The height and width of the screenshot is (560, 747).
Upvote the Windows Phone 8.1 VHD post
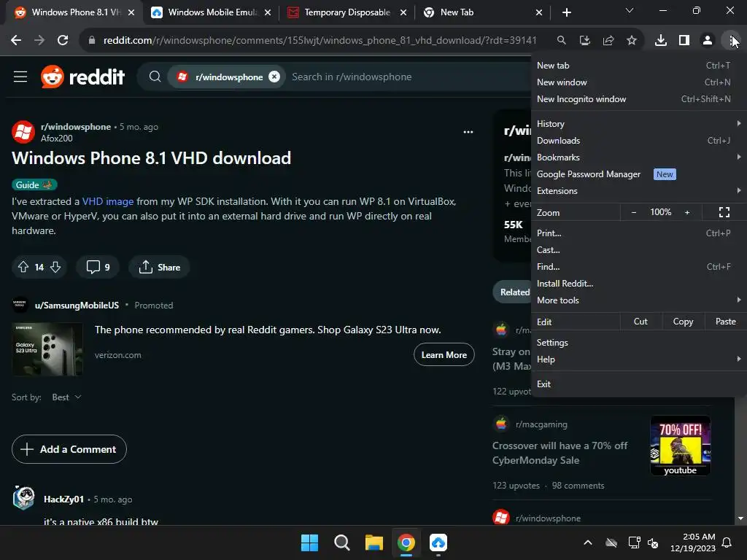pos(23,267)
